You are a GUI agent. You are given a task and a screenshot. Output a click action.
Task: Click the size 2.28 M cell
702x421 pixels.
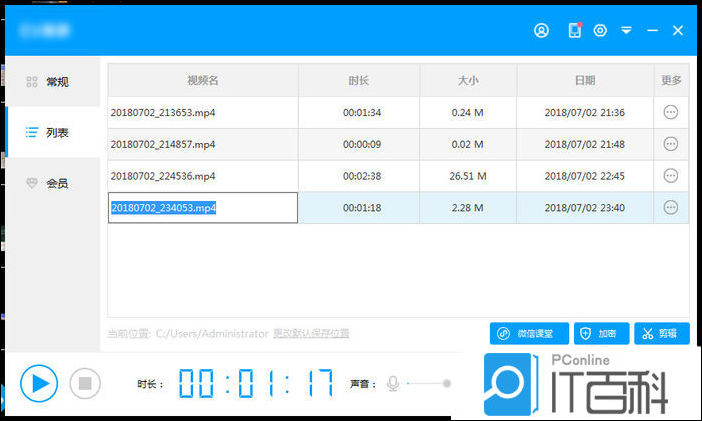tap(468, 208)
